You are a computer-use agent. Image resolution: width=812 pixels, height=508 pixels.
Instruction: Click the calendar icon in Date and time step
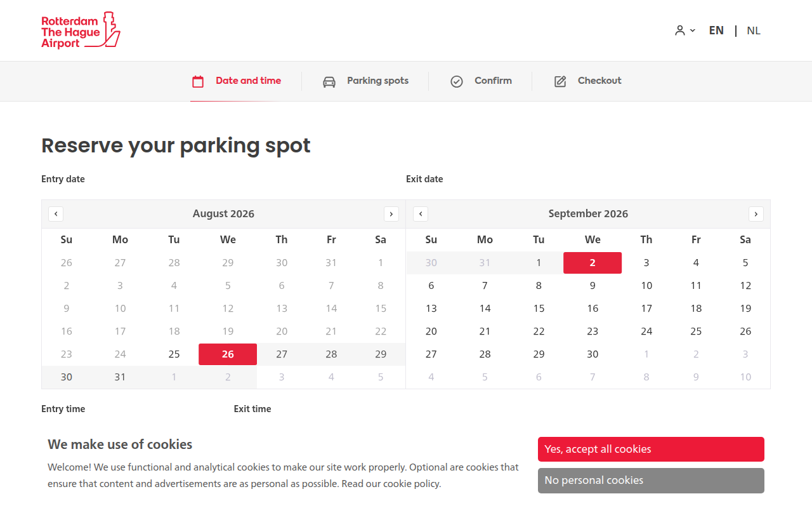[x=198, y=81]
